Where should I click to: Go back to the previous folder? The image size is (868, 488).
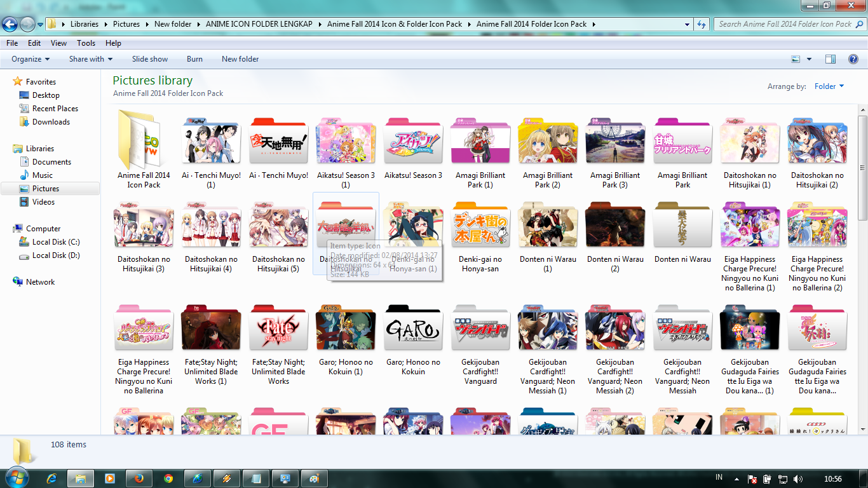[10, 24]
